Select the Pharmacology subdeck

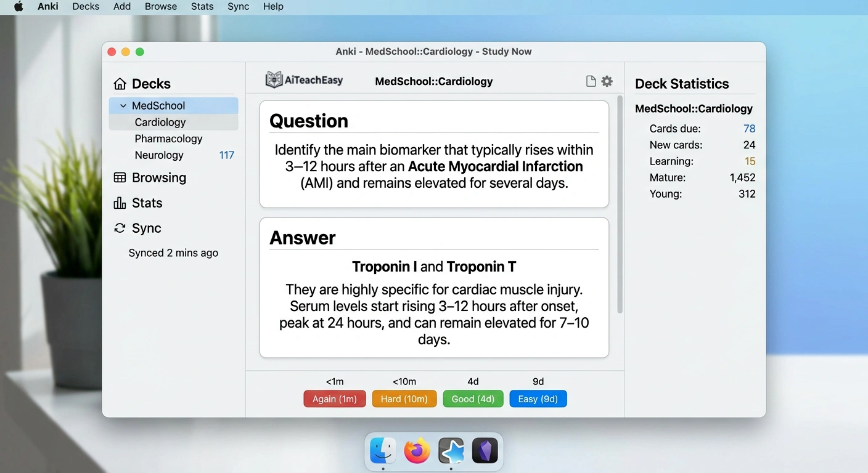click(168, 139)
